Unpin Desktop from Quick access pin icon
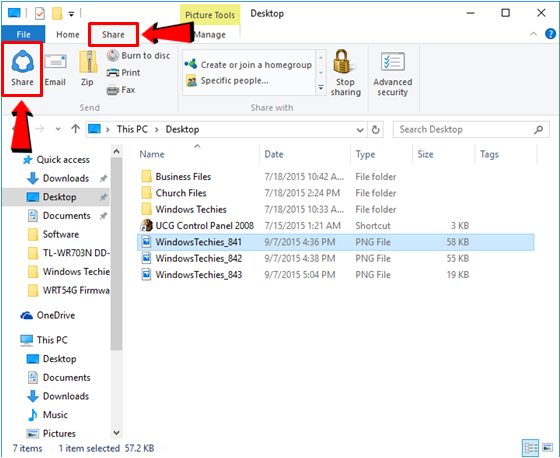Image resolution: width=560 pixels, height=458 pixels. [103, 197]
